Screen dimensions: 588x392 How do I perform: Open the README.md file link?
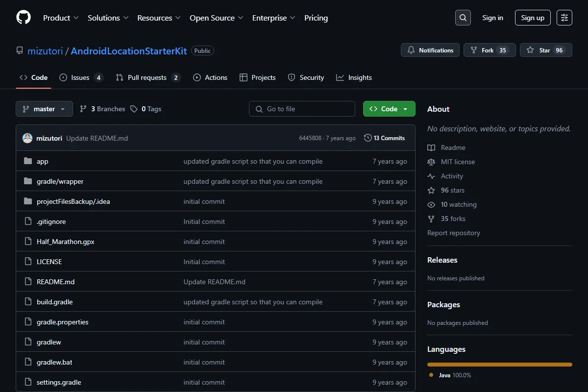pyautogui.click(x=56, y=282)
